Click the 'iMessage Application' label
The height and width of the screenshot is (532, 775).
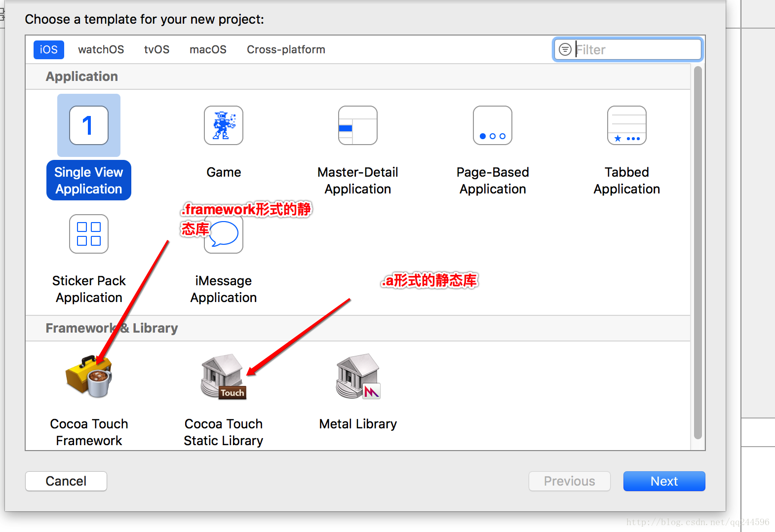coord(224,289)
